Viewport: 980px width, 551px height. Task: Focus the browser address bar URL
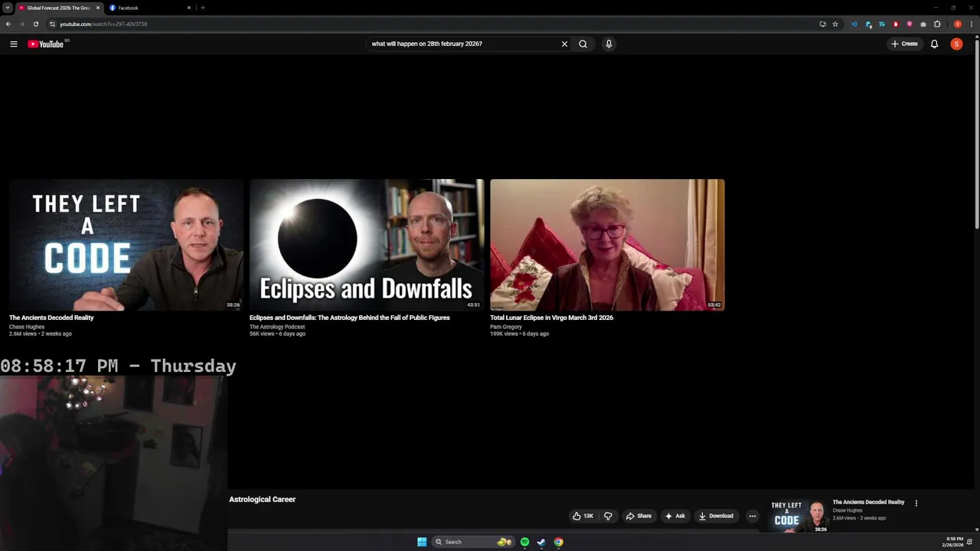coord(103,24)
